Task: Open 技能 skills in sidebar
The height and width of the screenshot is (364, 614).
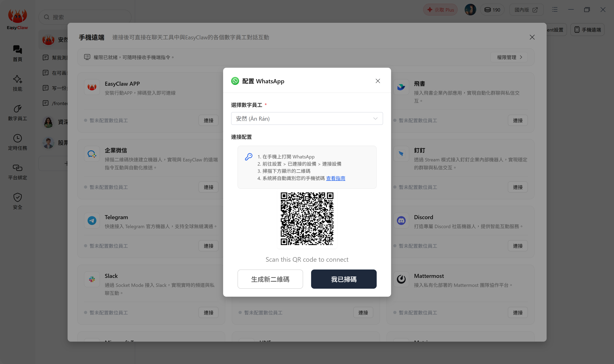Action: click(17, 83)
